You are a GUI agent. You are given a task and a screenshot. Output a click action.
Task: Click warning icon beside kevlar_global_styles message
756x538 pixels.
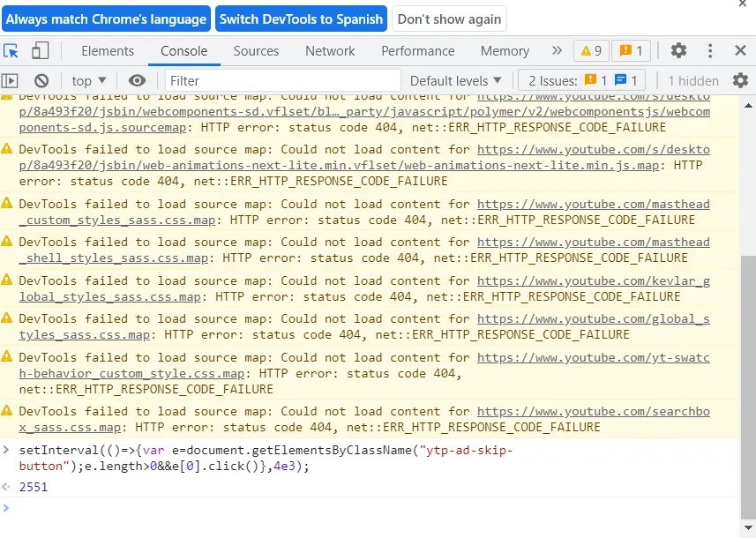pos(7,280)
